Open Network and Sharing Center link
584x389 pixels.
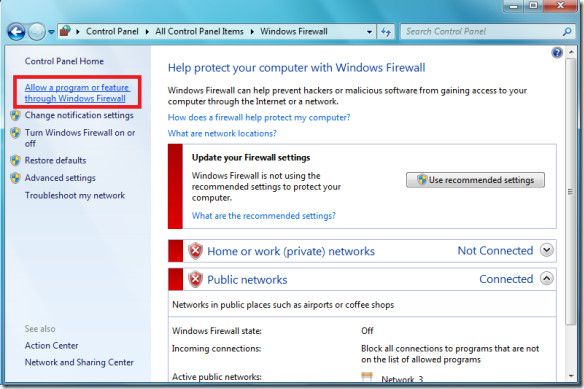coord(79,362)
